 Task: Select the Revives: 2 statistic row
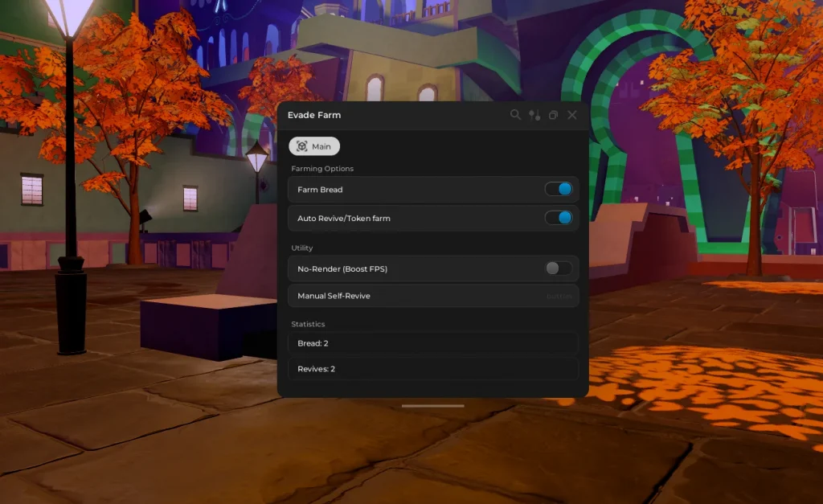click(432, 369)
